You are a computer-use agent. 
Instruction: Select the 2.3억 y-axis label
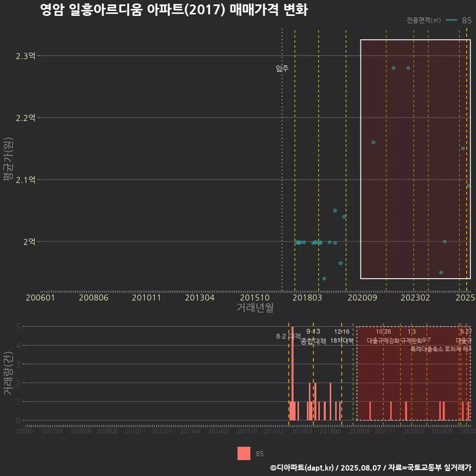pos(25,56)
